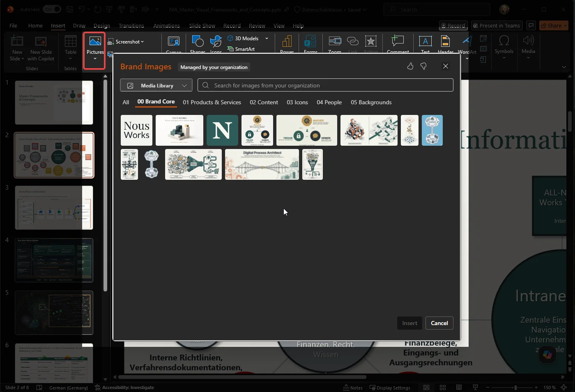Select the All category tab
Viewport: 575px width, 392px height.
point(126,102)
